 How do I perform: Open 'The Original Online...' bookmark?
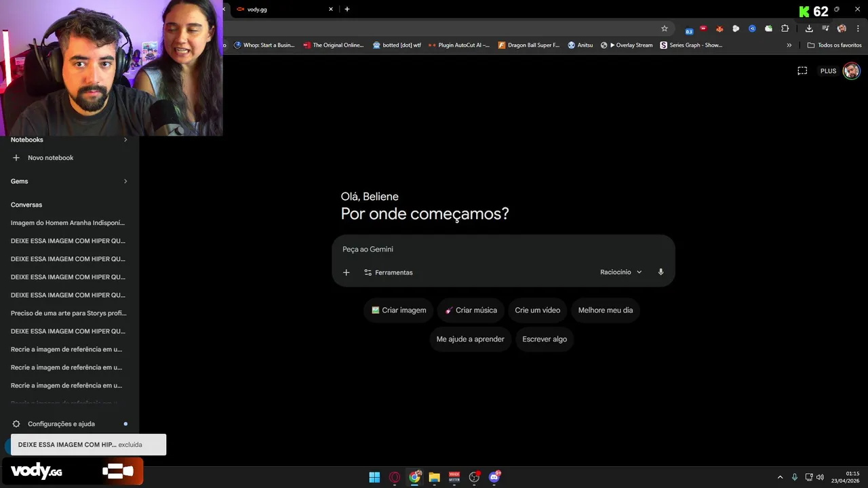(x=334, y=45)
